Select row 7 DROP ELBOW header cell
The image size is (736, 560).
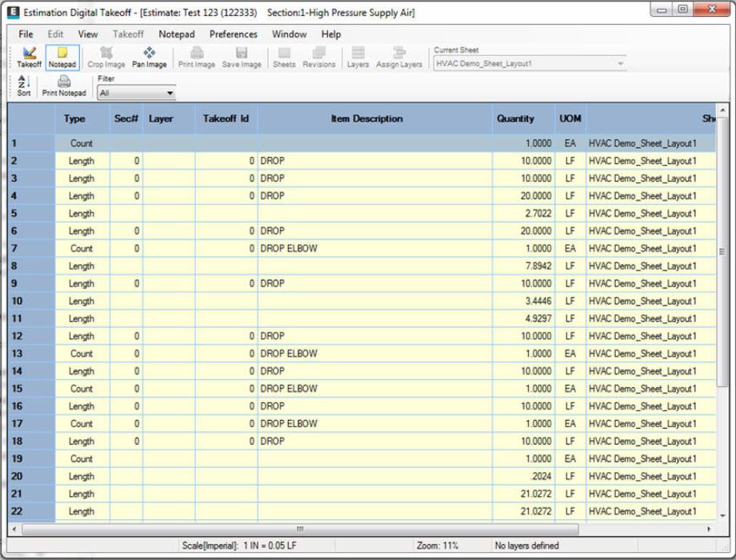coord(32,249)
